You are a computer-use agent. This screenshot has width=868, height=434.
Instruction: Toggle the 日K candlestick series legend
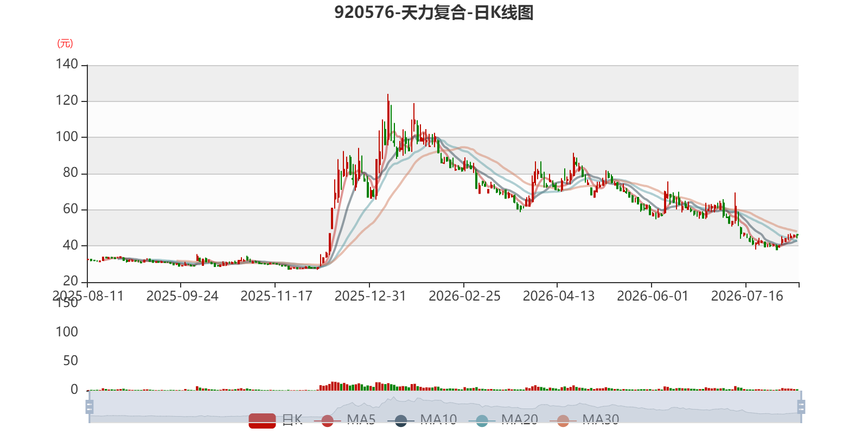point(276,420)
